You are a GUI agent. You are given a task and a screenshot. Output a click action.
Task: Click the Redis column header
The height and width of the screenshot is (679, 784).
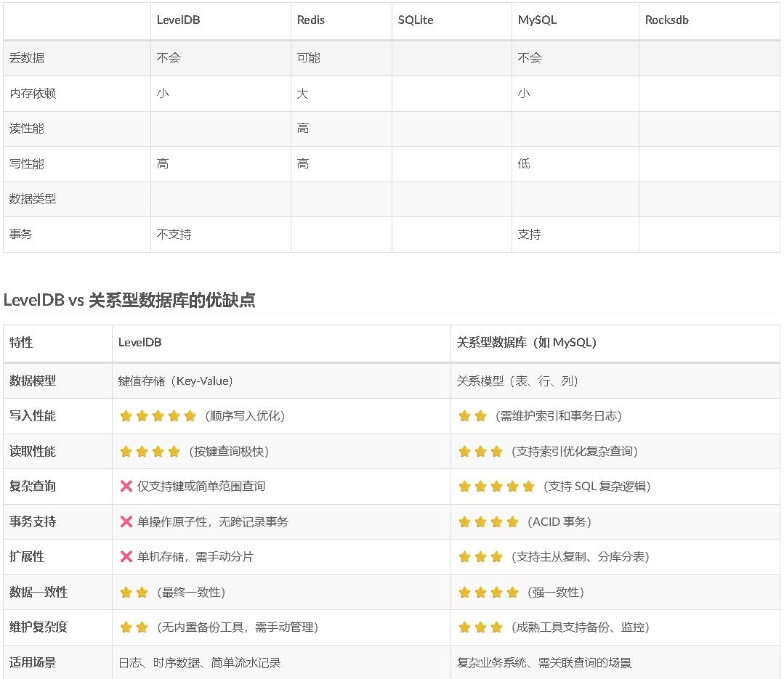click(x=311, y=20)
